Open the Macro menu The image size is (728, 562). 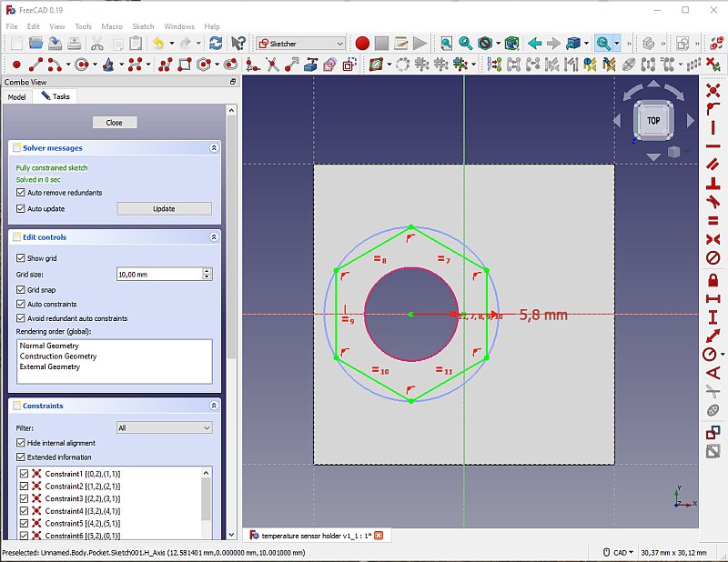pos(112,26)
